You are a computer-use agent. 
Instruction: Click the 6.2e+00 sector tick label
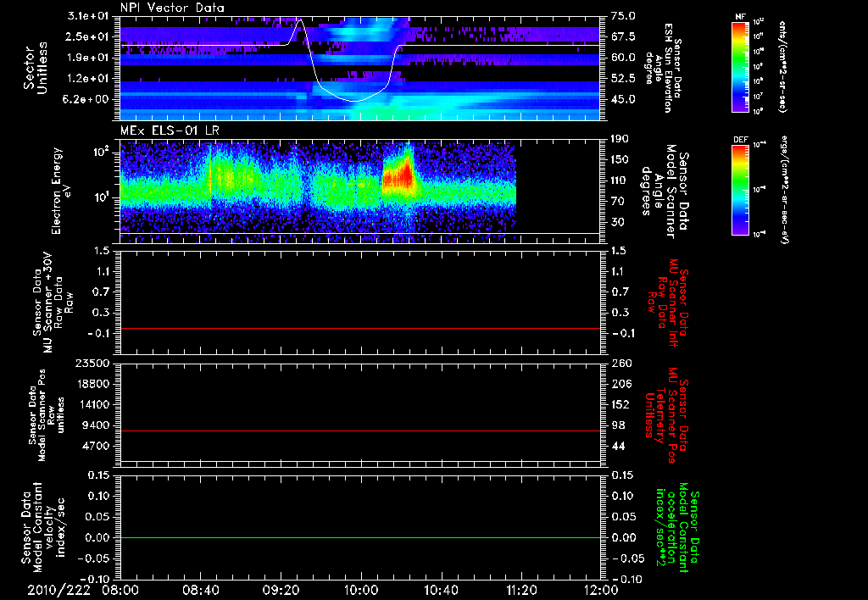[x=87, y=100]
